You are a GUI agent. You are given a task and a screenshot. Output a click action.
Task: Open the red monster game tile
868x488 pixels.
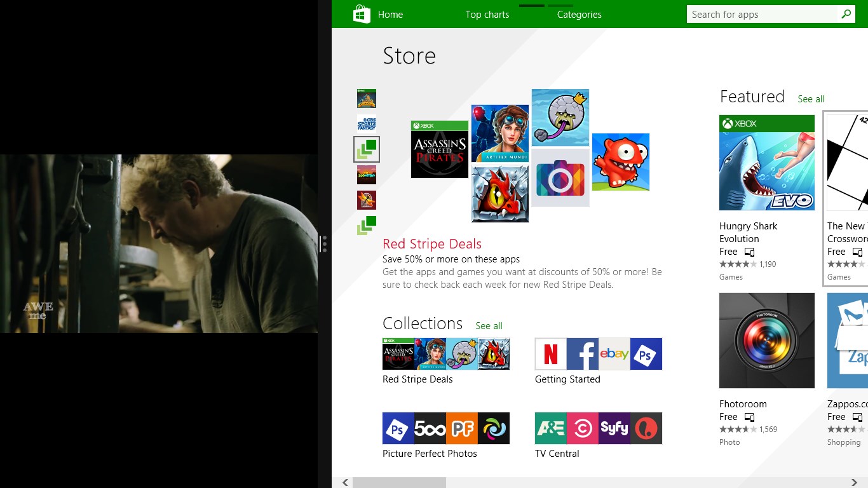[x=621, y=162]
